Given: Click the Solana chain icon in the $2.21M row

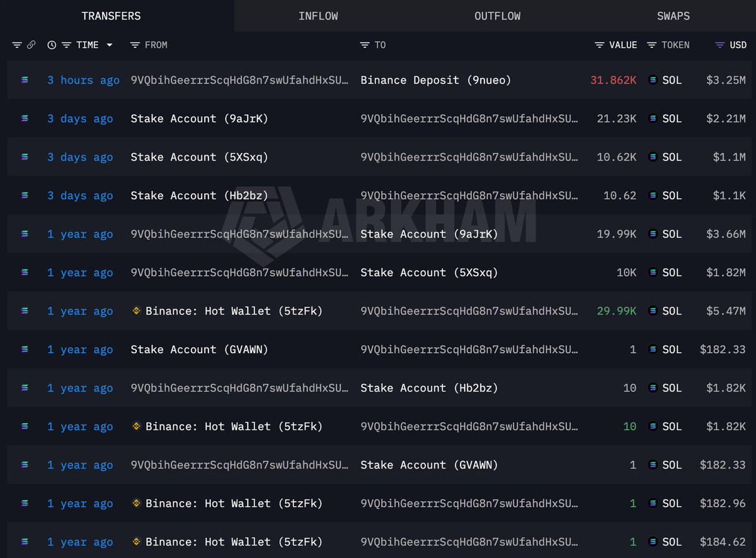Looking at the screenshot, I should click(x=25, y=119).
